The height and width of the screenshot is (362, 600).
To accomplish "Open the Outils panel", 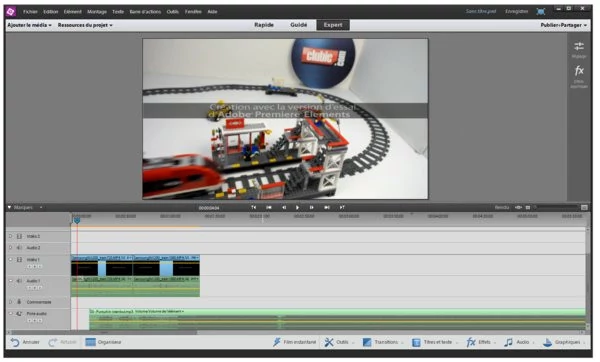I will (x=337, y=342).
